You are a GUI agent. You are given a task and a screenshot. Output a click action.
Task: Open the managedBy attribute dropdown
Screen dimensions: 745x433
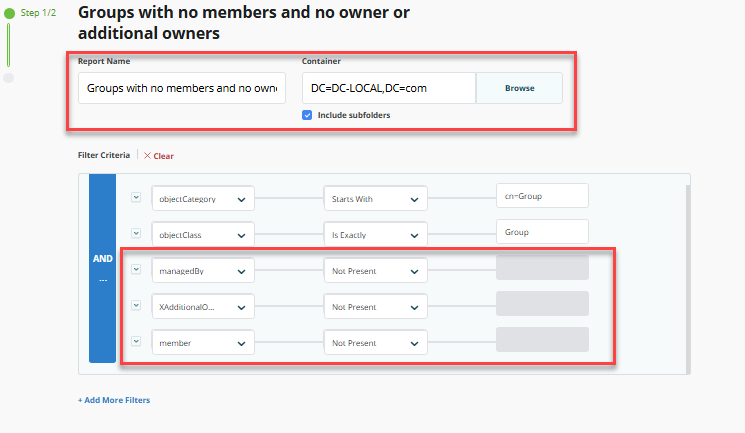coord(203,271)
